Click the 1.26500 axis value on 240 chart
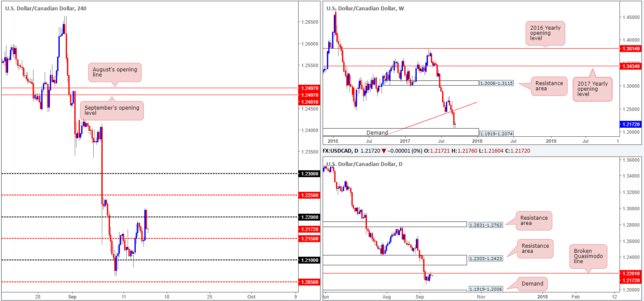Screen dimensions: 644x301 (x=310, y=22)
